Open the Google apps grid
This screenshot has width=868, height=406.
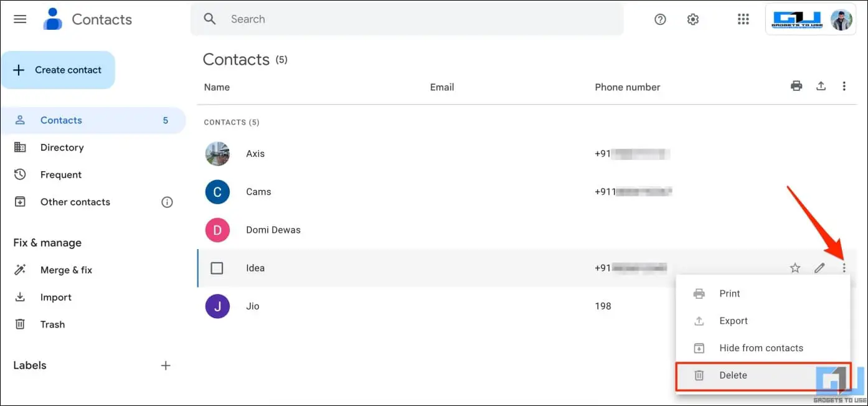[743, 19]
